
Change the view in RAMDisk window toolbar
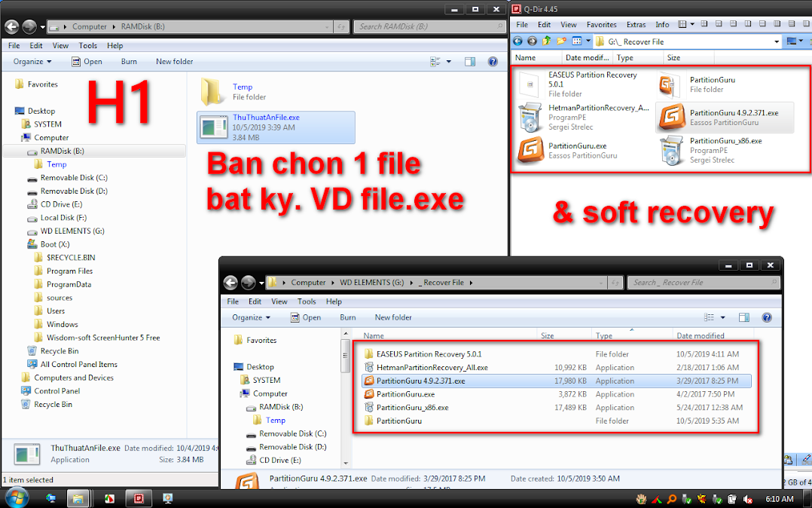point(435,62)
